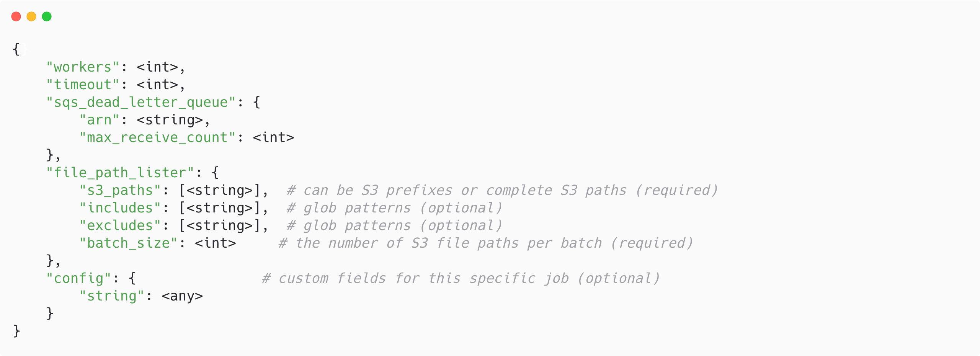Click the <string> placeholder after "arn"
Screen dimensions: 980x356
(170, 120)
